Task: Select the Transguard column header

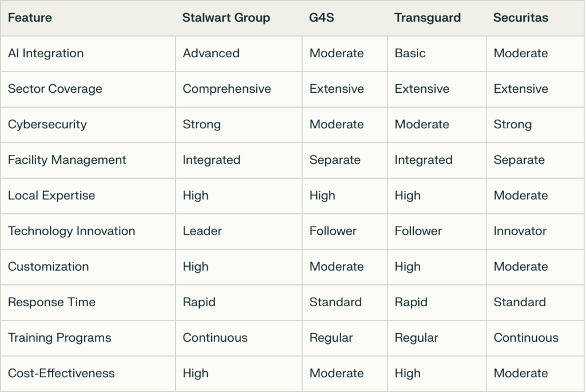Action: (x=427, y=18)
